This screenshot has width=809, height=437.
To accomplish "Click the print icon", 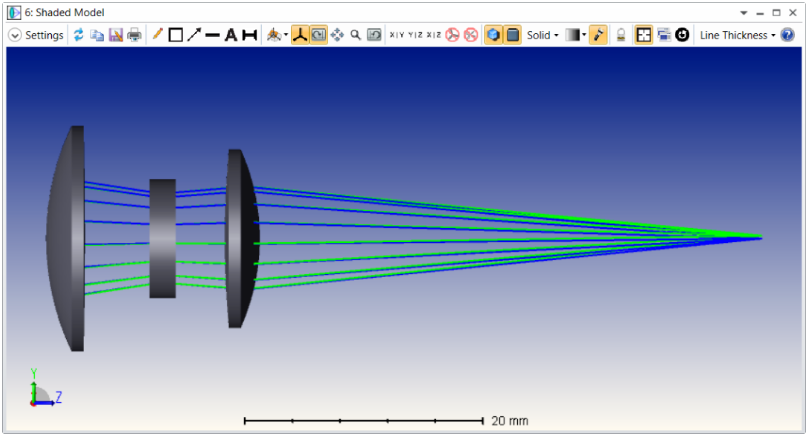I will [x=134, y=35].
